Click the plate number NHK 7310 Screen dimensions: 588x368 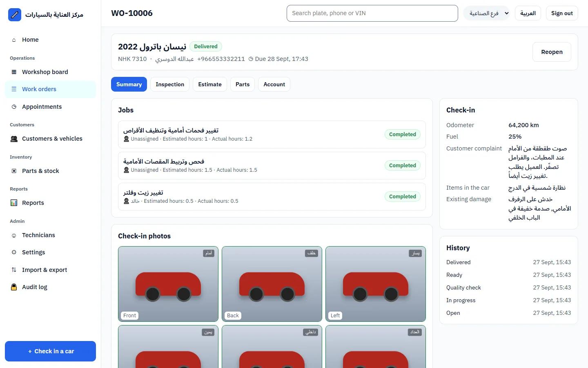tap(132, 59)
